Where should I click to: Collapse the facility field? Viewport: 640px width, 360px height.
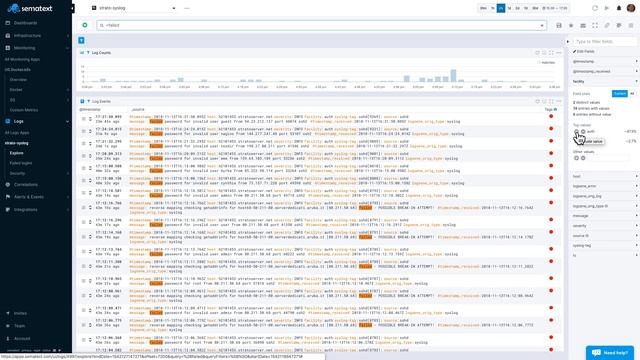click(x=604, y=81)
